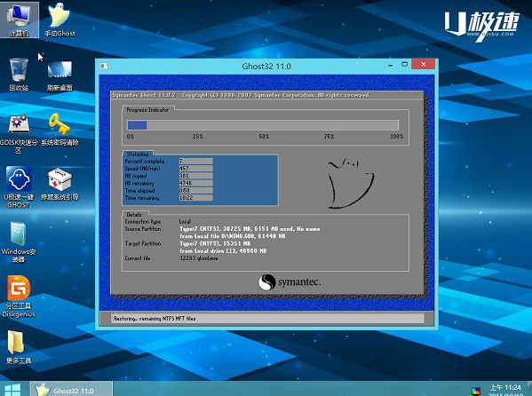The image size is (532, 396).
Task: Select the 刷新桌面 desktop icon
Action: click(60, 75)
